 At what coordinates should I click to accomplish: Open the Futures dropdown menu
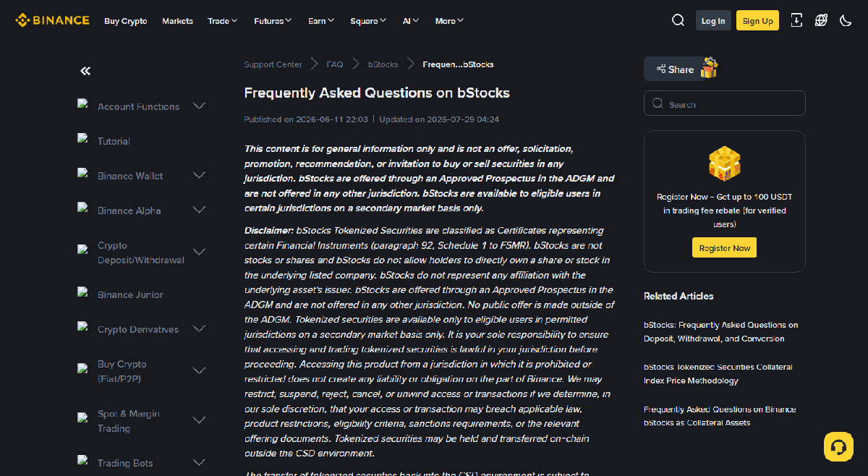click(273, 21)
